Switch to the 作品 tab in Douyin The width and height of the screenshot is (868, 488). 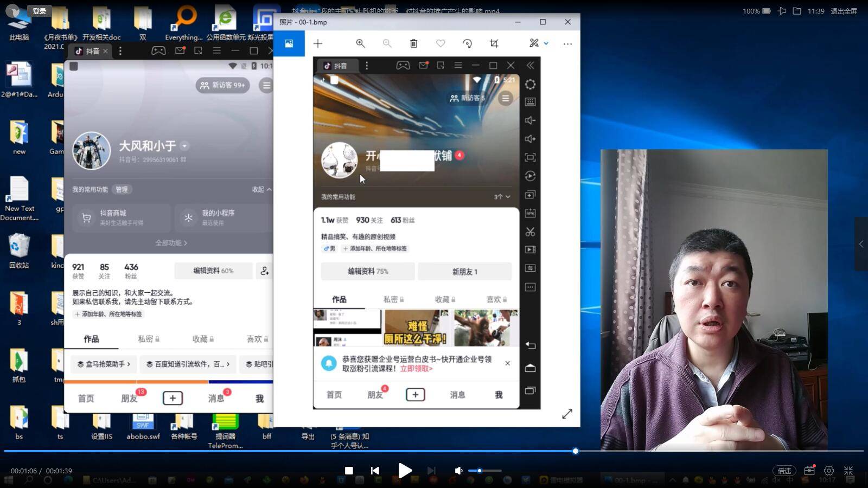[x=91, y=339]
